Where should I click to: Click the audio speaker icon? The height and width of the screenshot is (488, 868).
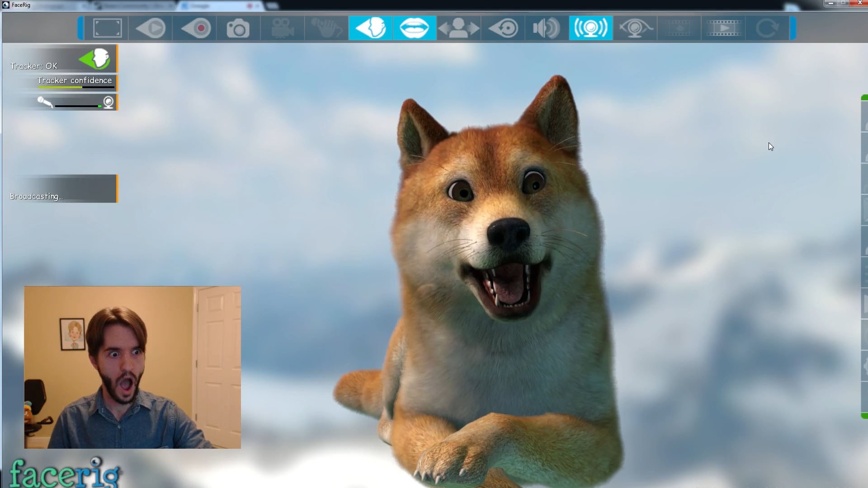point(547,28)
